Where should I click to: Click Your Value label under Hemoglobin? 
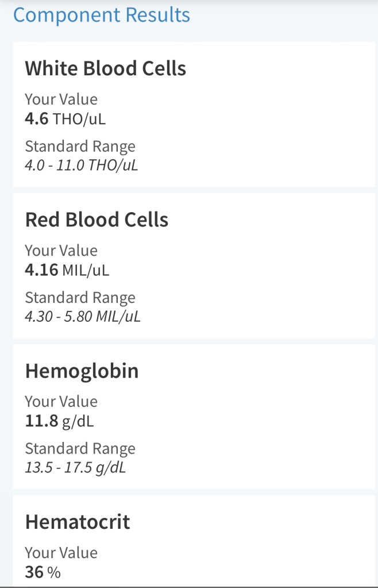(61, 401)
